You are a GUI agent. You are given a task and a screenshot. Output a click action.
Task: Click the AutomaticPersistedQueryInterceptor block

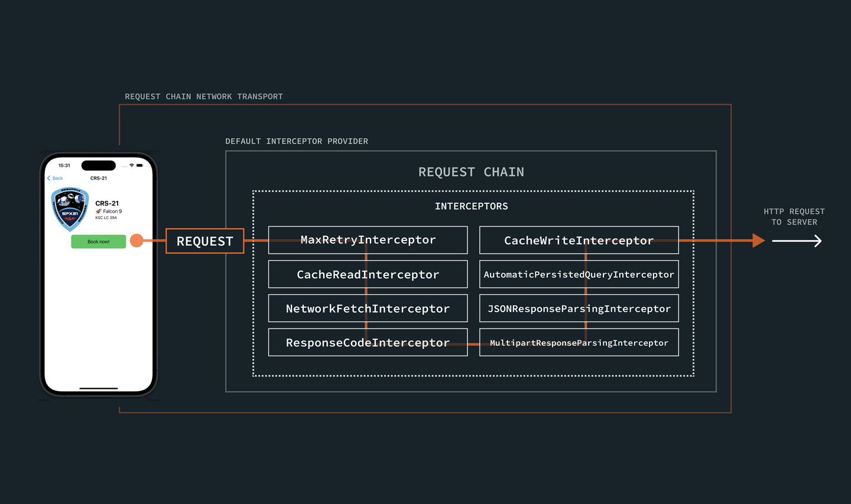579,274
